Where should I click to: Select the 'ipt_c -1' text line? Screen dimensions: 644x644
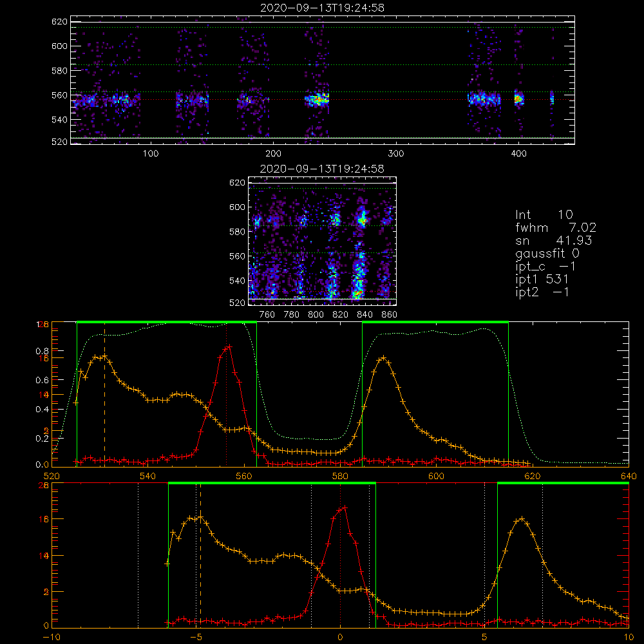(x=546, y=267)
